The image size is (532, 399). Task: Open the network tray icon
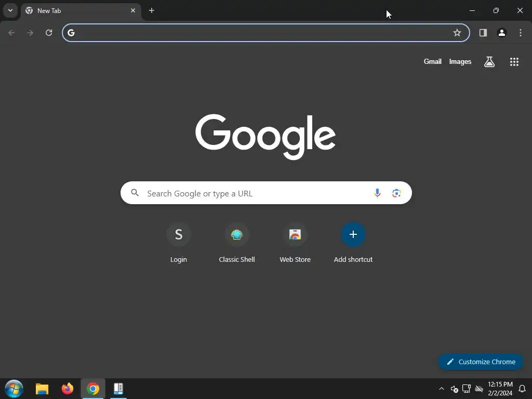coord(467,389)
